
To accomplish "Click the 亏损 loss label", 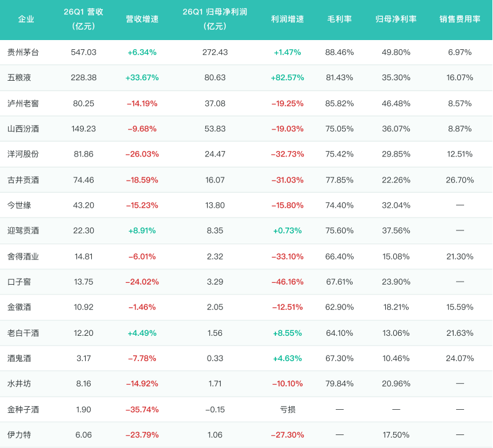I will pos(287,410).
